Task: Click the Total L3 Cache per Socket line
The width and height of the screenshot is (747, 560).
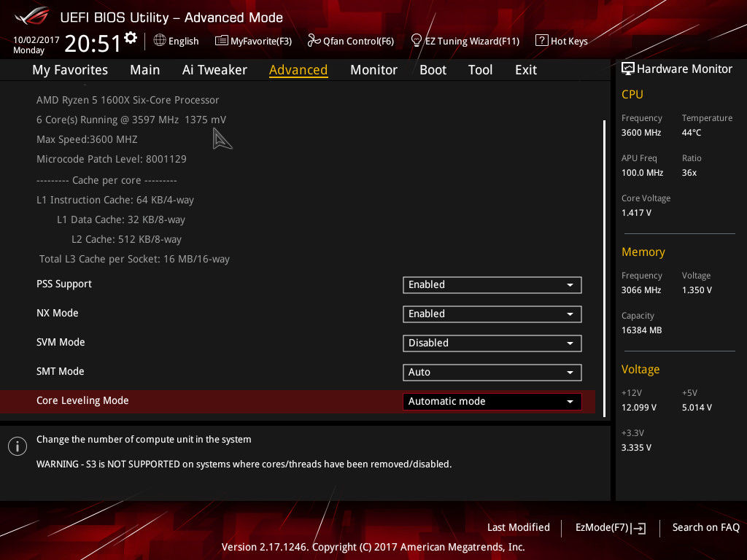Action: pyautogui.click(x=134, y=259)
